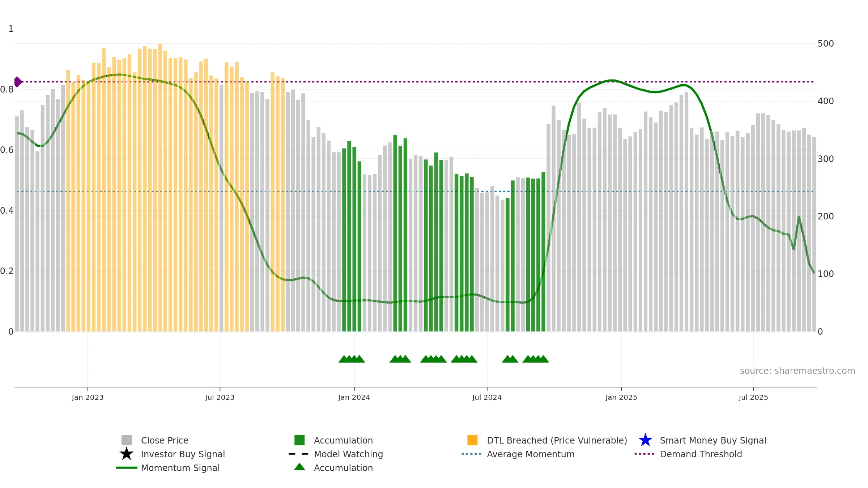Image resolution: width=868 pixels, height=488 pixels.
Task: Click the dashed Model Watching legend line
Action: click(x=299, y=454)
